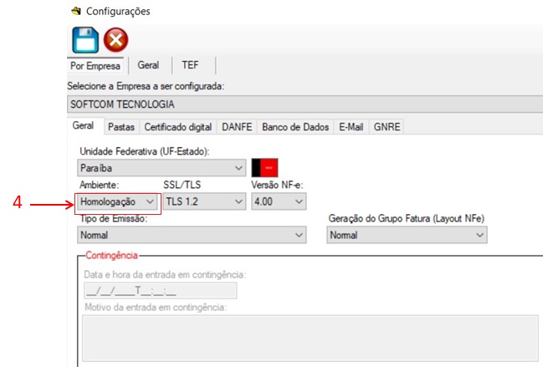Click the red X cancel icon
543x392 pixels.
[115, 40]
